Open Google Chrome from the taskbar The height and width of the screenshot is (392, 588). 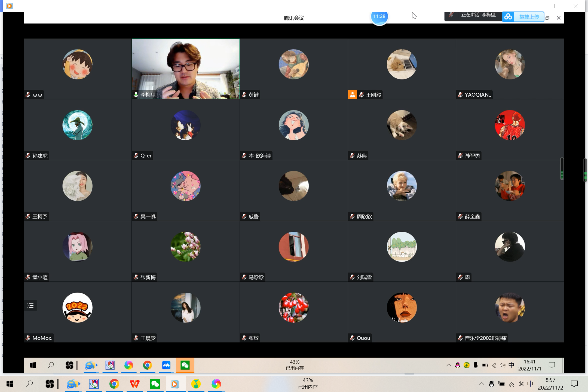(114, 384)
